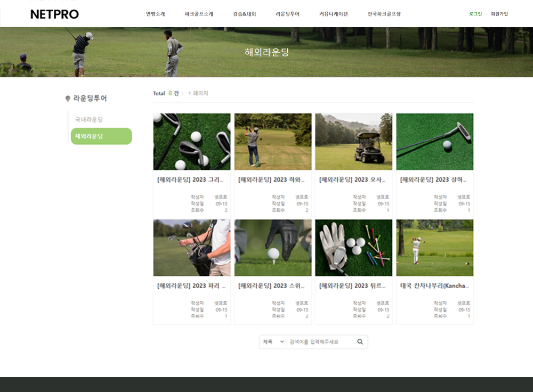Select the highlighted 해외라운딩 sidebar tab
Screen dimensions: 533x392
coord(101,136)
